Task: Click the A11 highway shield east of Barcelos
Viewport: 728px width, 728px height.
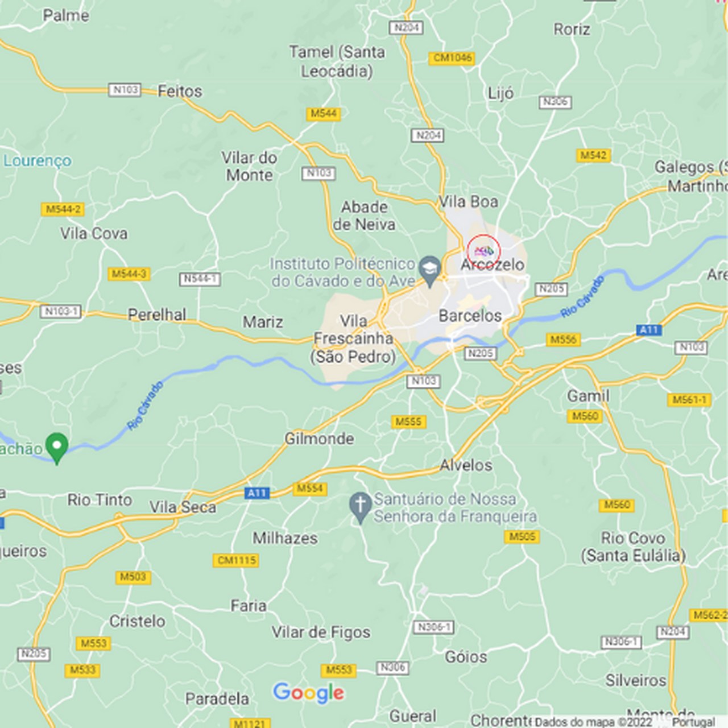Action: coord(648,330)
